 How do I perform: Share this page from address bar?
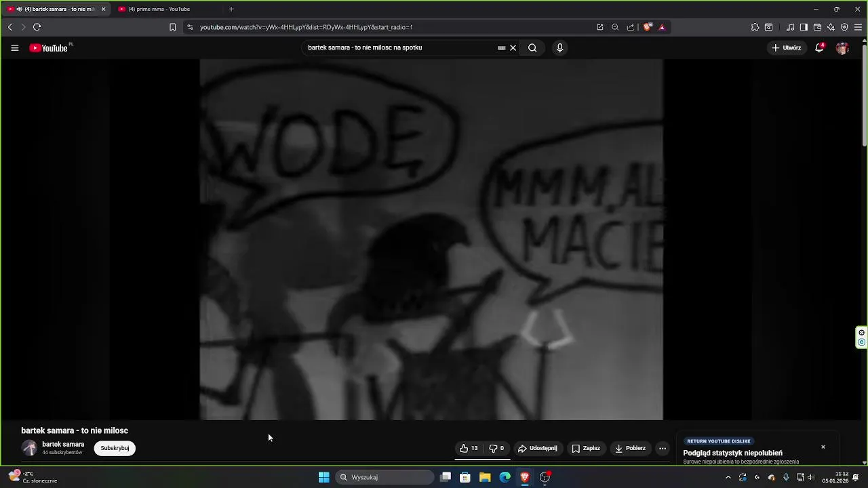[631, 27]
